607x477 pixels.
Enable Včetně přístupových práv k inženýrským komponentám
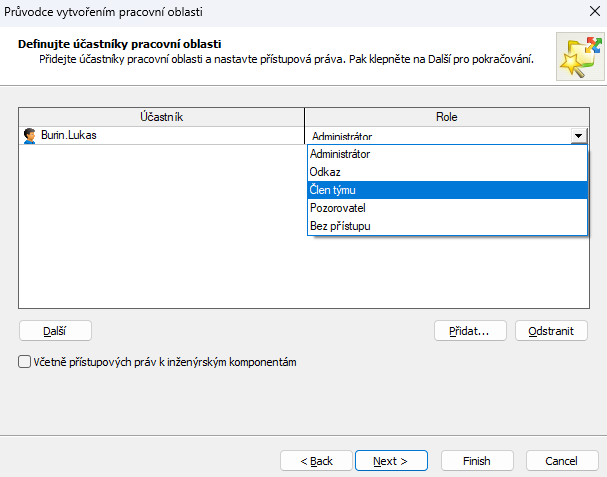click(25, 362)
